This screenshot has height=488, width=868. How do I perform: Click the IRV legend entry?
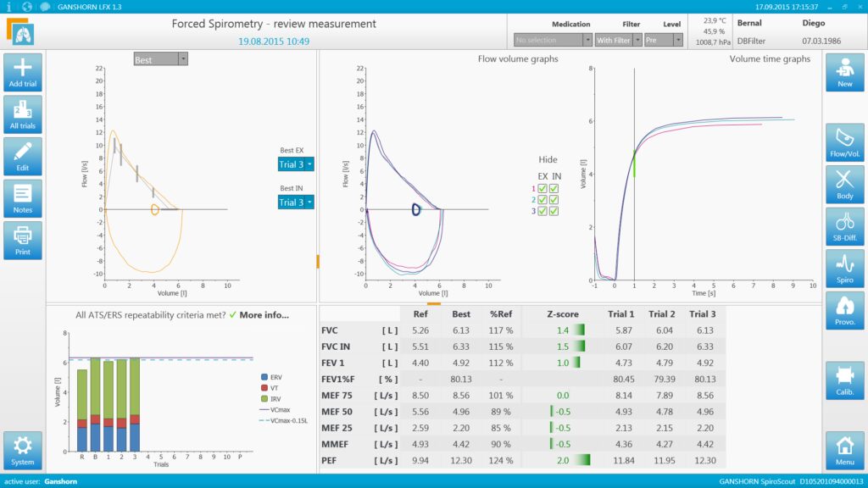click(x=270, y=399)
